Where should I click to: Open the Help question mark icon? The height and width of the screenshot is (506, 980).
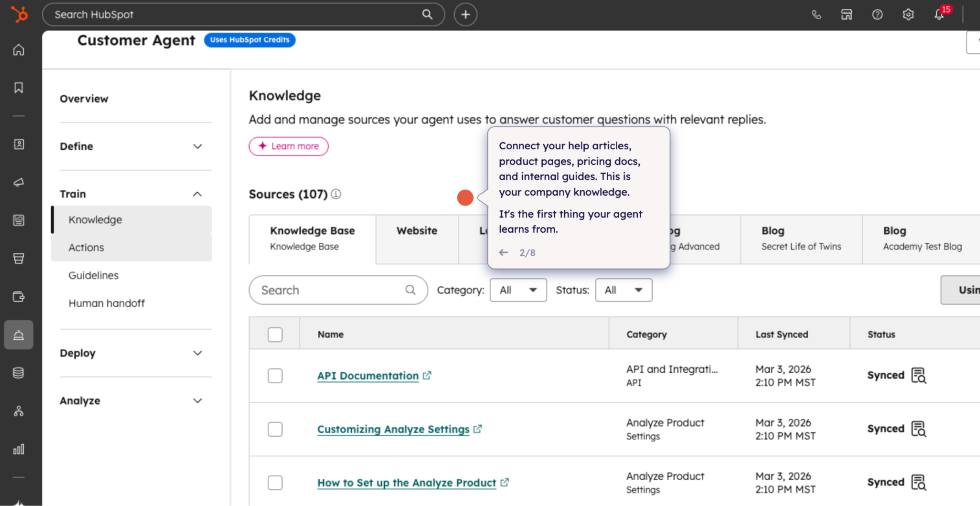(x=878, y=15)
